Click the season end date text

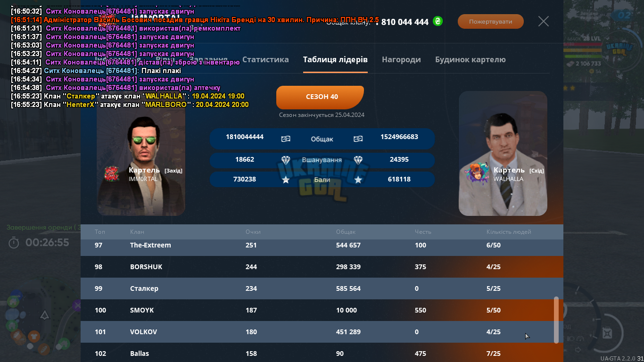click(322, 115)
